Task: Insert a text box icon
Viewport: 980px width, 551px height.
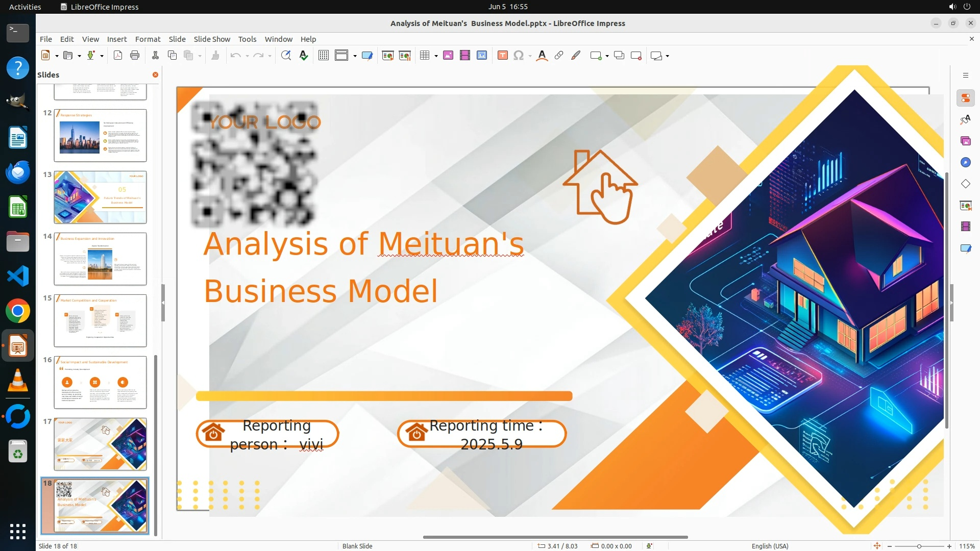Action: [502, 56]
